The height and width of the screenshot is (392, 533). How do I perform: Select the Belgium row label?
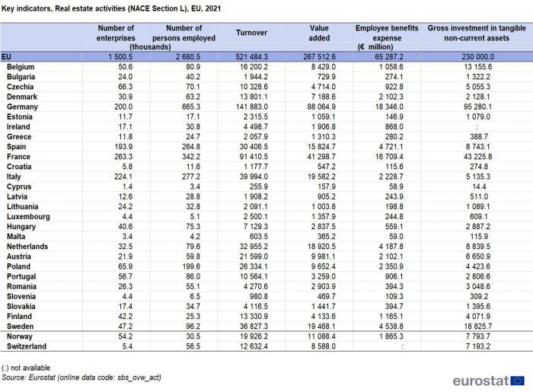[x=21, y=67]
